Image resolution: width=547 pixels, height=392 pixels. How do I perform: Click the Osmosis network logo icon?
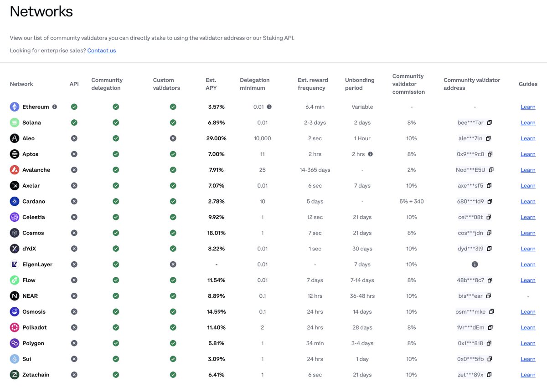coord(15,312)
